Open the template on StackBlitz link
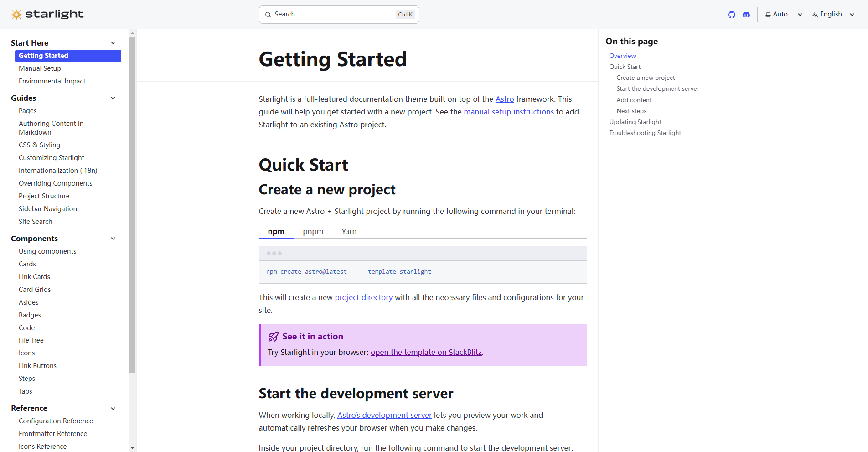 tap(426, 352)
